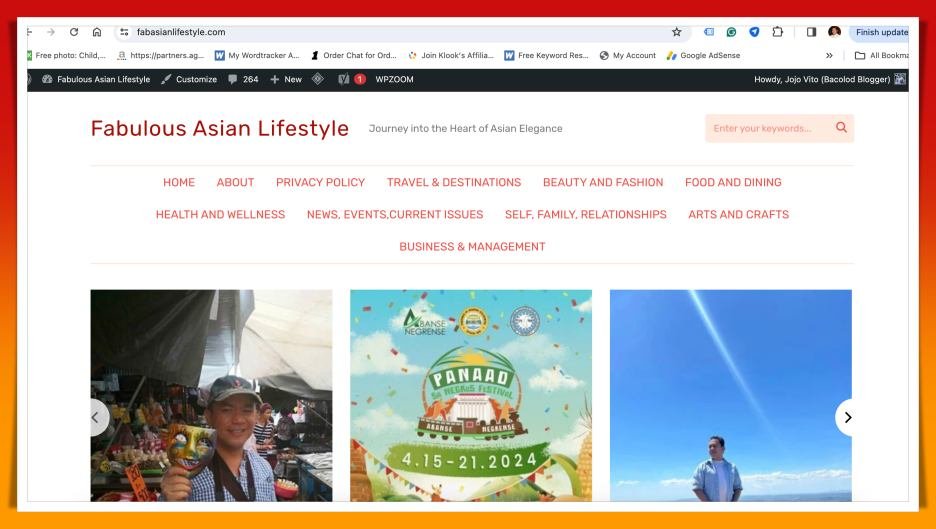Open the Panaad Festival poster thumbnail
The height and width of the screenshot is (529, 936).
(x=470, y=395)
